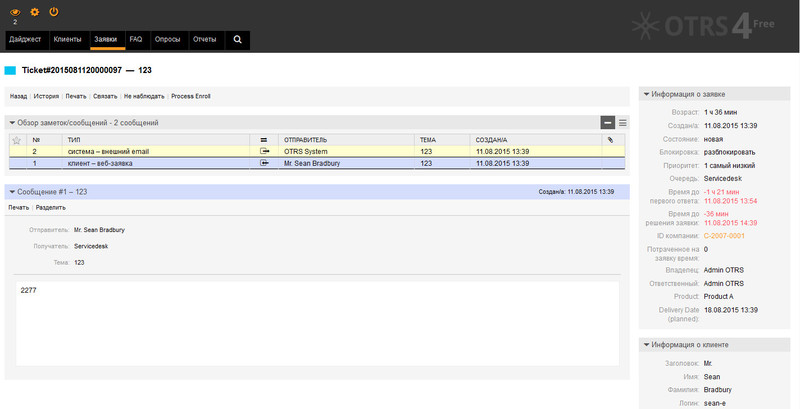The height and width of the screenshot is (409, 800).
Task: Switch to the collapsed article view
Action: pyautogui.click(x=608, y=123)
